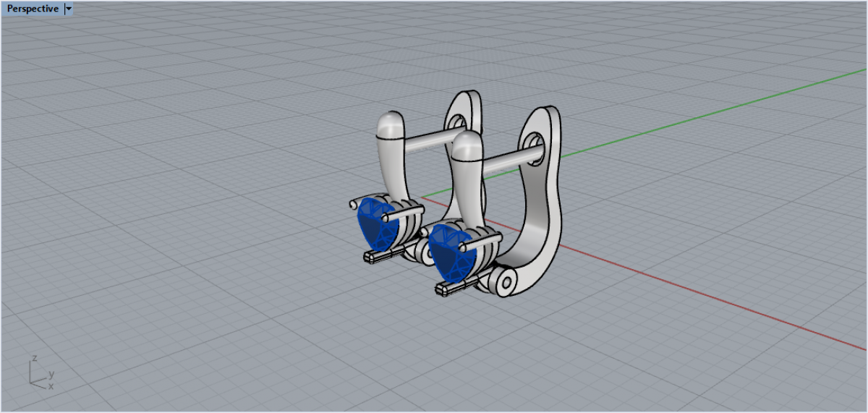Open the Perspective viewport dropdown arrow

tap(69, 9)
